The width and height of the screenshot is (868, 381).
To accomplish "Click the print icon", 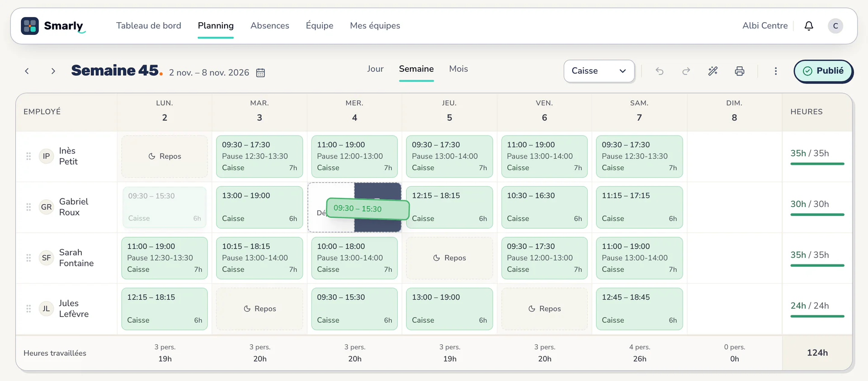I will tap(740, 71).
